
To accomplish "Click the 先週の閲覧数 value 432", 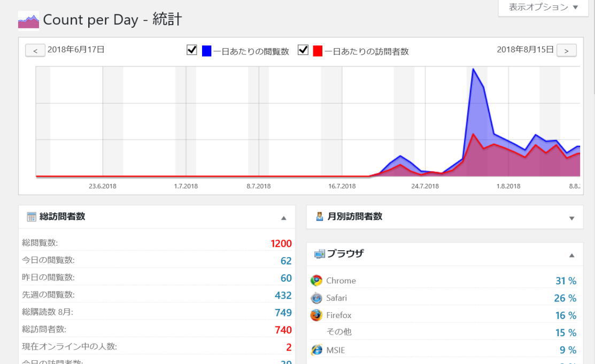I will (x=283, y=295).
